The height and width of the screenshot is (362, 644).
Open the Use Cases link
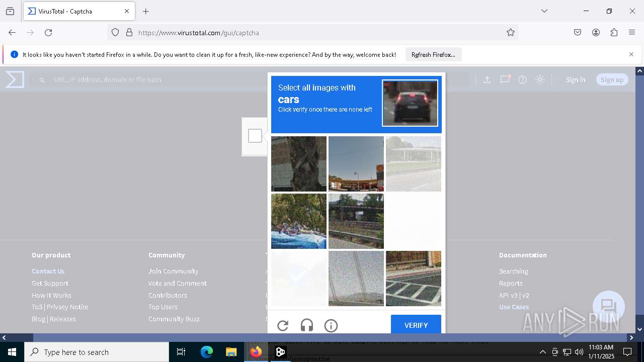pos(514,307)
